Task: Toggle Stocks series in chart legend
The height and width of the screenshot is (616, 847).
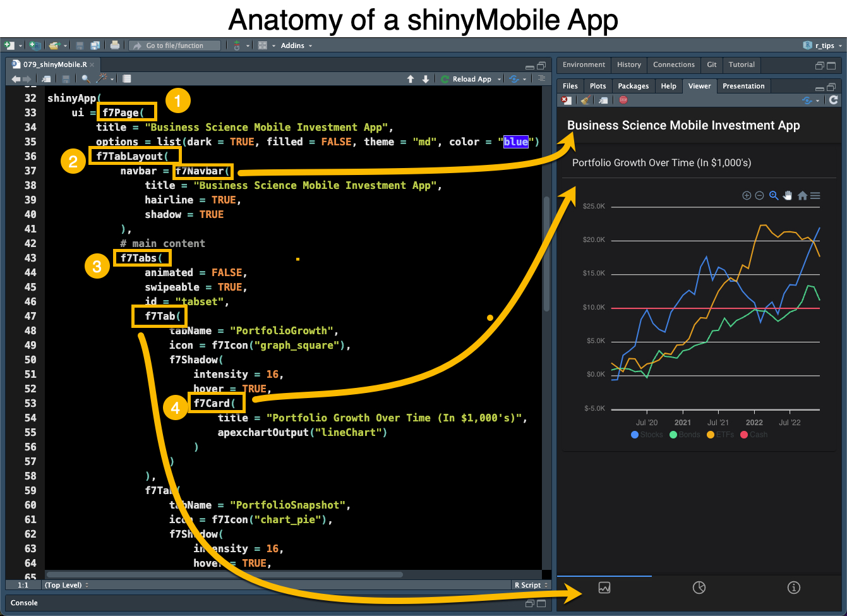Action: tap(647, 435)
